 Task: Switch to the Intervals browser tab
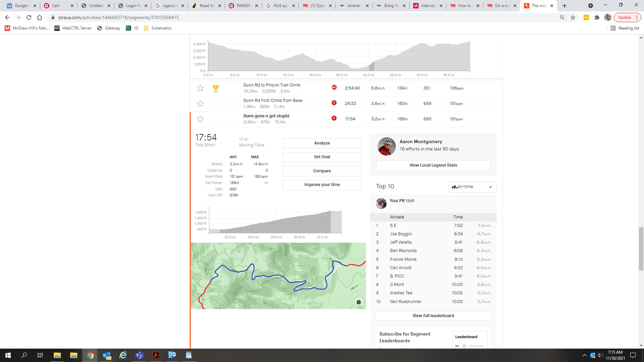(x=428, y=6)
